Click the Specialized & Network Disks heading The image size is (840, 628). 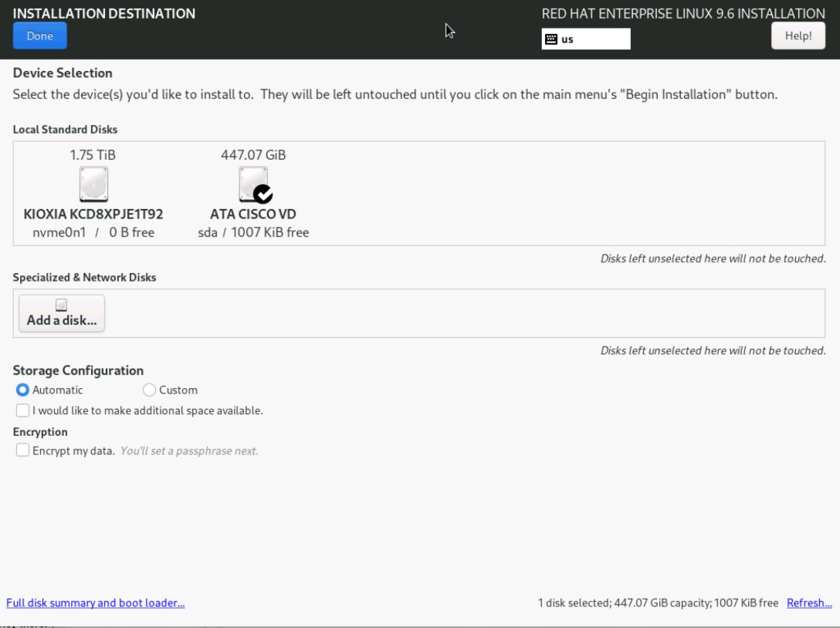[84, 277]
